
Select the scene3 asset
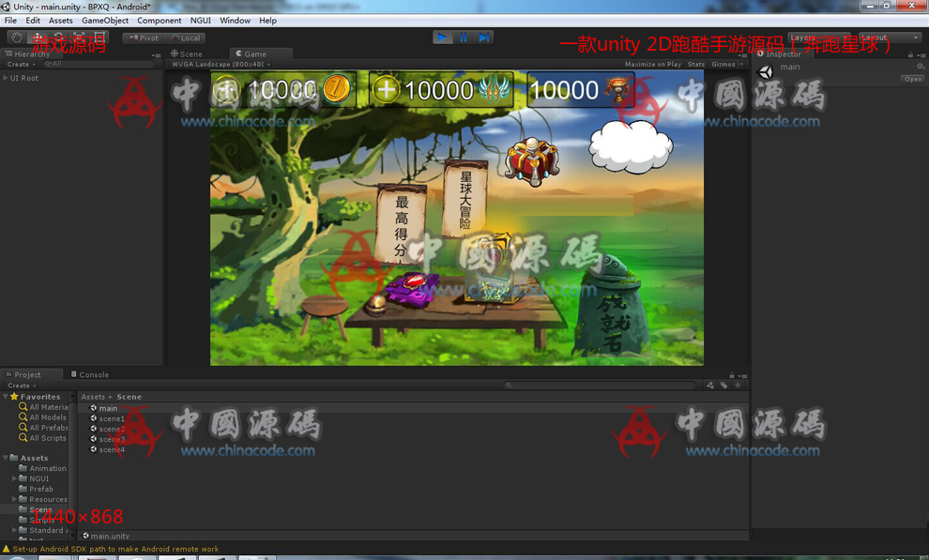(107, 439)
